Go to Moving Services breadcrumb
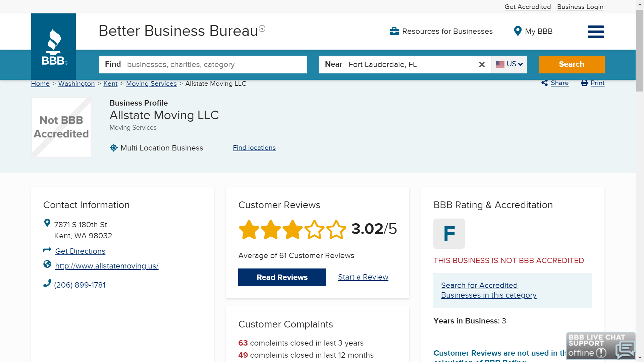This screenshot has width=644, height=362. coord(151,83)
